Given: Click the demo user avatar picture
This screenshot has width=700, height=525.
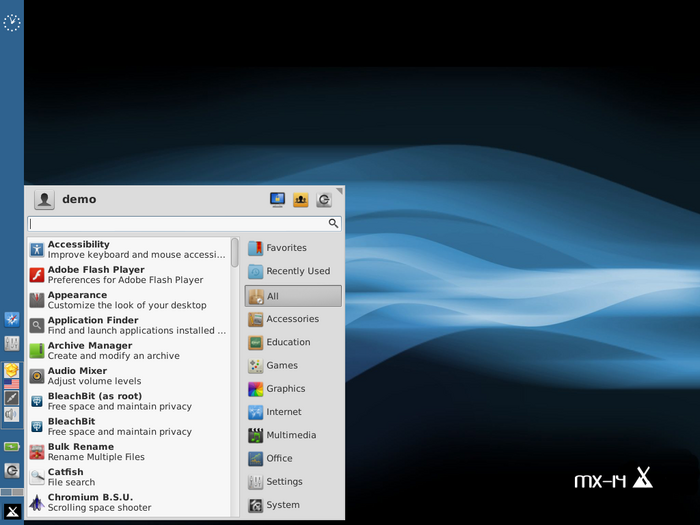Looking at the screenshot, I should 44,200.
